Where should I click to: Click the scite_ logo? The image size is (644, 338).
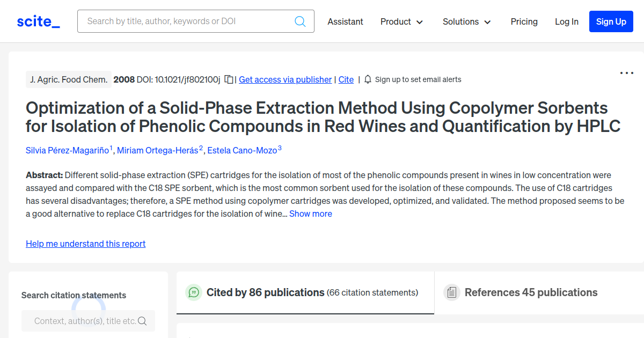coord(38,21)
